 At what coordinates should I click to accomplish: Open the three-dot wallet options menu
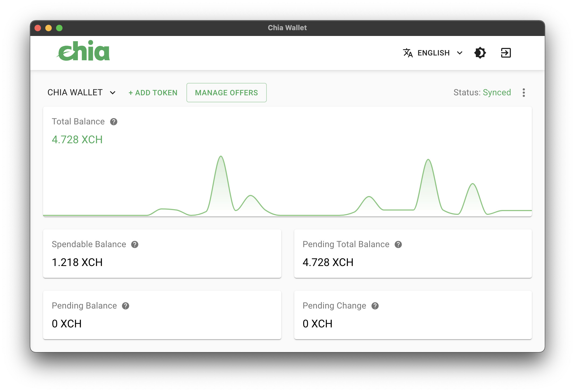tap(524, 93)
